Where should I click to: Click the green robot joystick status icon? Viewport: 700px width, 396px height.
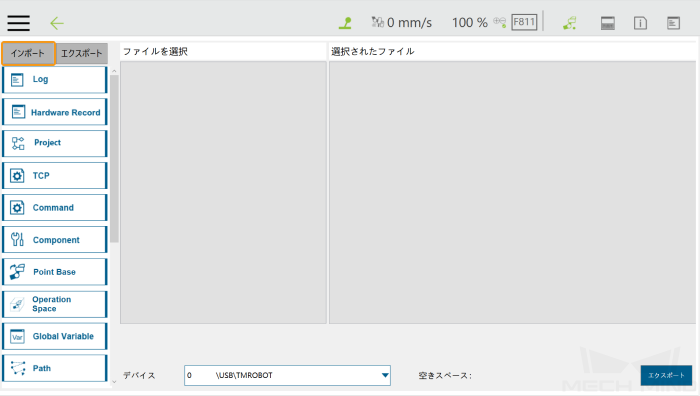345,23
